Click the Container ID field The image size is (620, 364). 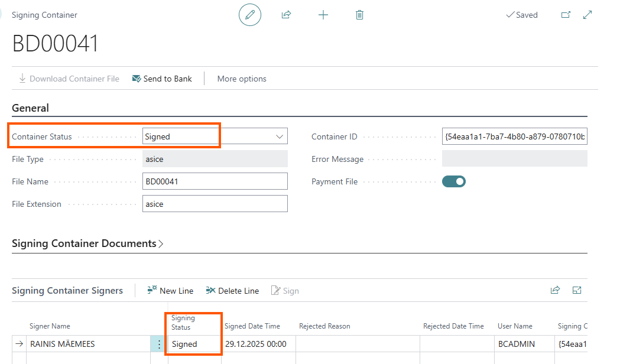tap(514, 136)
